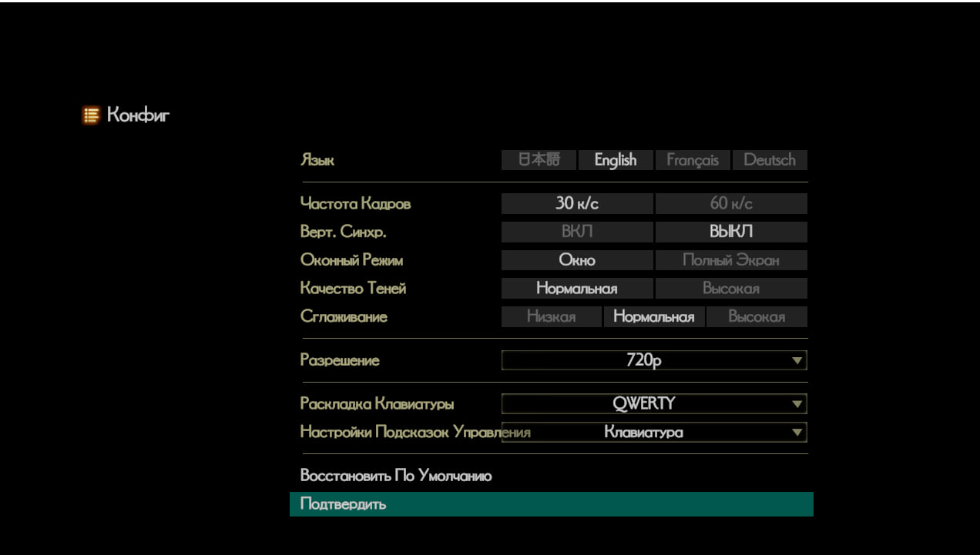Set anti-aliasing to Низкая

pyautogui.click(x=551, y=317)
